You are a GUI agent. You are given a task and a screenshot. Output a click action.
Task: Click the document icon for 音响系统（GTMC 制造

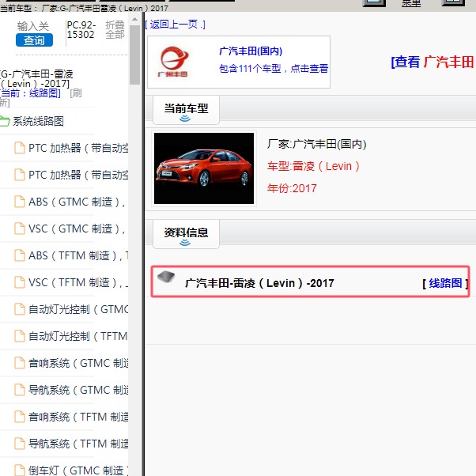[20, 363]
